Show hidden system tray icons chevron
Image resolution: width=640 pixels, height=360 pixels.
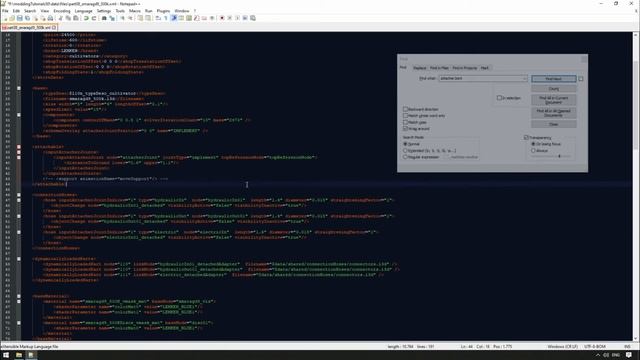coord(598,355)
